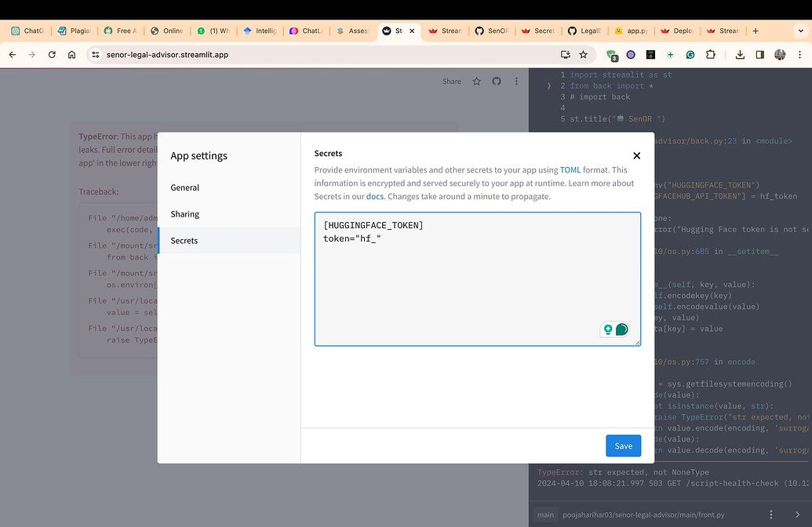Open the browser profile avatar
This screenshot has height=527, width=812.
pyautogui.click(x=779, y=55)
